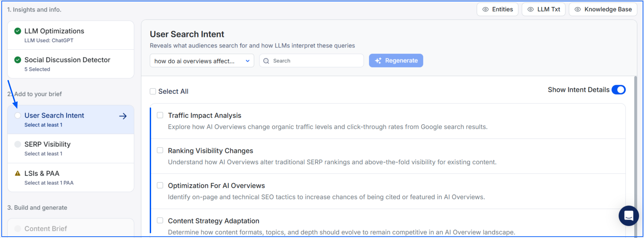
Task: Check the Select All checkbox
Action: pyautogui.click(x=153, y=92)
